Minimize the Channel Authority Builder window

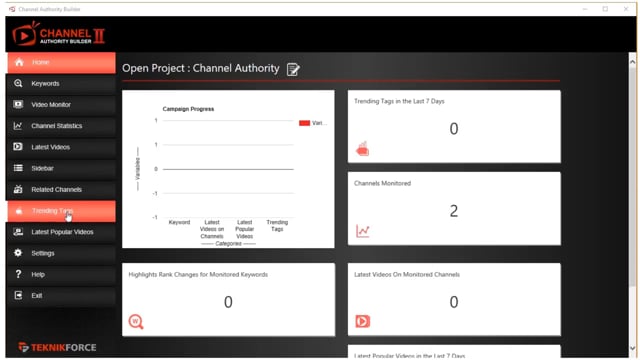(585, 9)
